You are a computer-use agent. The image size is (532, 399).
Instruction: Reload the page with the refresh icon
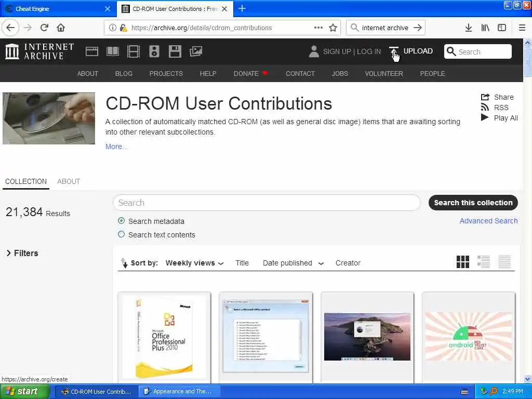click(x=44, y=28)
